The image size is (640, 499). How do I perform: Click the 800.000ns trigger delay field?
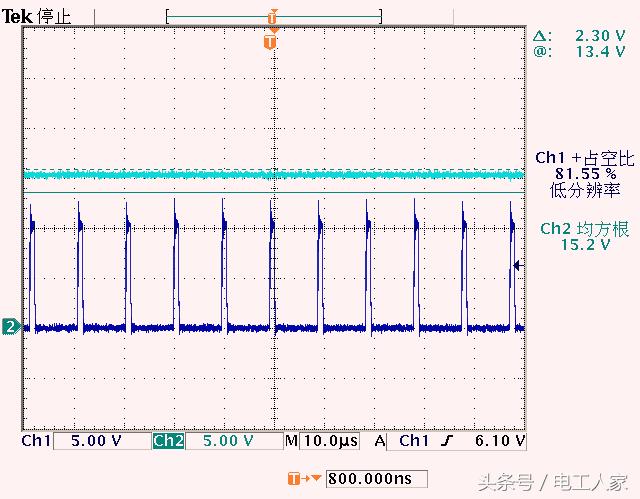click(x=377, y=479)
